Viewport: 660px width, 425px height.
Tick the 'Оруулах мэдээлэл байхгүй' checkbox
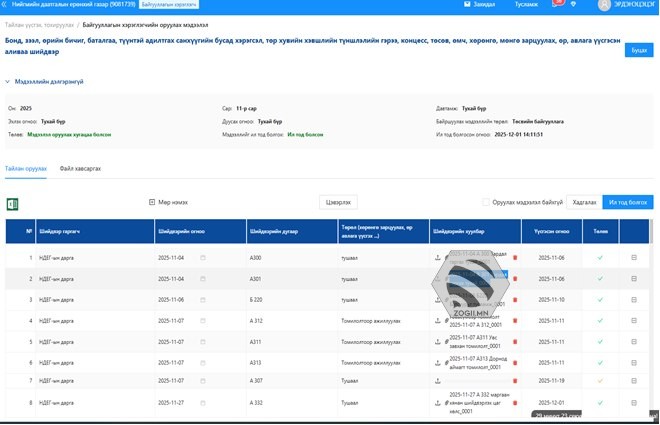point(486,202)
